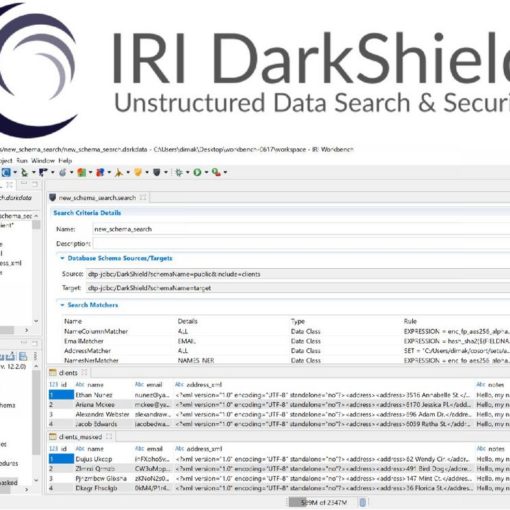Select the clients_masked table tab
This screenshot has height=510, width=510.
coord(80,437)
